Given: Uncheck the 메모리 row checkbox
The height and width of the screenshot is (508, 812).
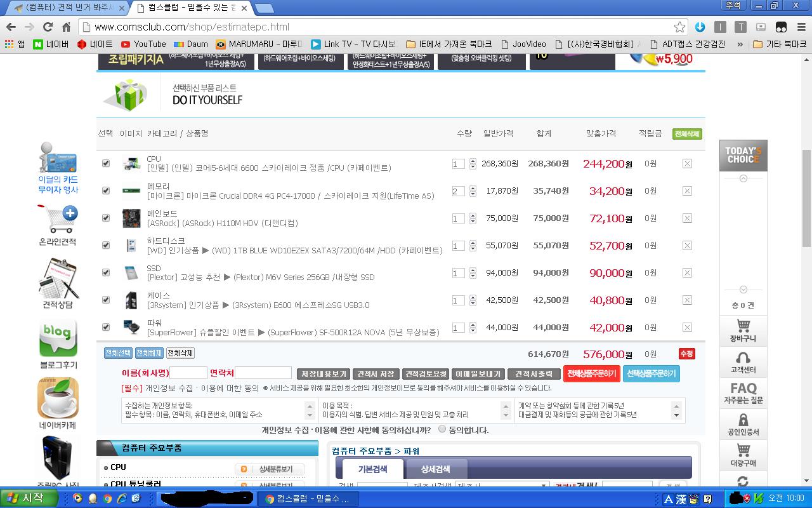Looking at the screenshot, I should coord(106,190).
